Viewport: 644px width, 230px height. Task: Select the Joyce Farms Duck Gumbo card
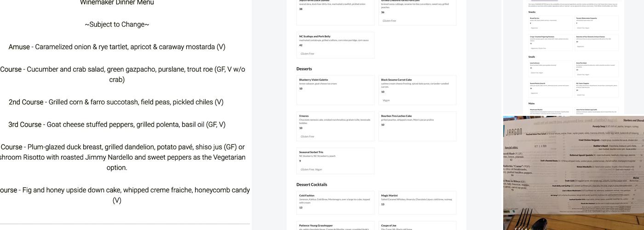pos(335,11)
